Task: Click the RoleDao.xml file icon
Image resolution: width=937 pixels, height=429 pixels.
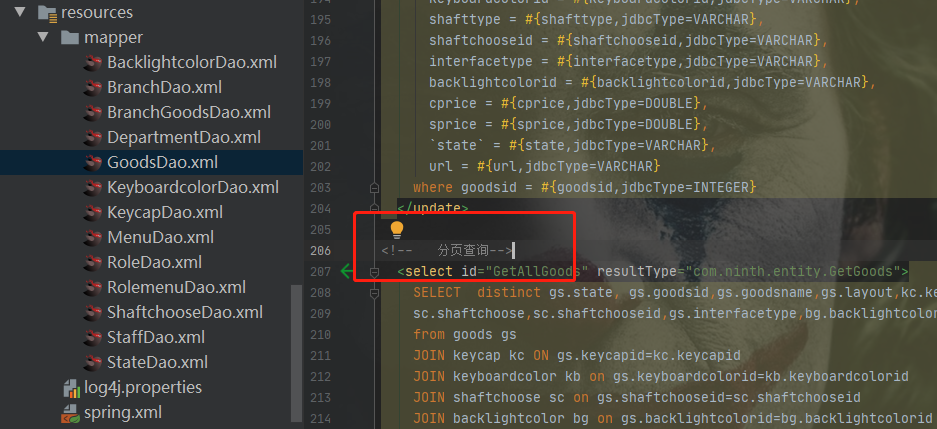Action: click(92, 262)
